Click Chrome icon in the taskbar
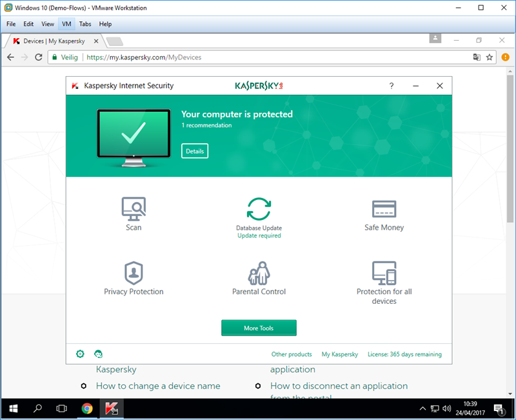The height and width of the screenshot is (420, 516). pos(87,408)
